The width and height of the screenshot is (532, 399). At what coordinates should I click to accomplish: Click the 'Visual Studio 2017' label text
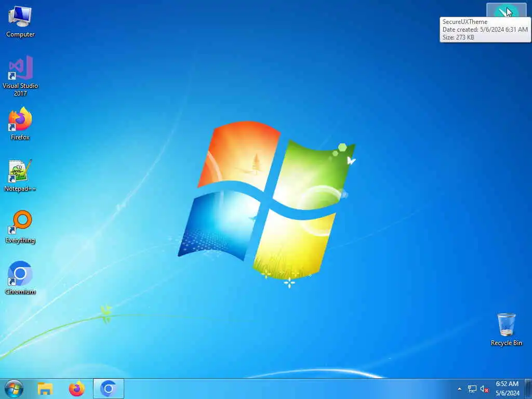(x=20, y=89)
